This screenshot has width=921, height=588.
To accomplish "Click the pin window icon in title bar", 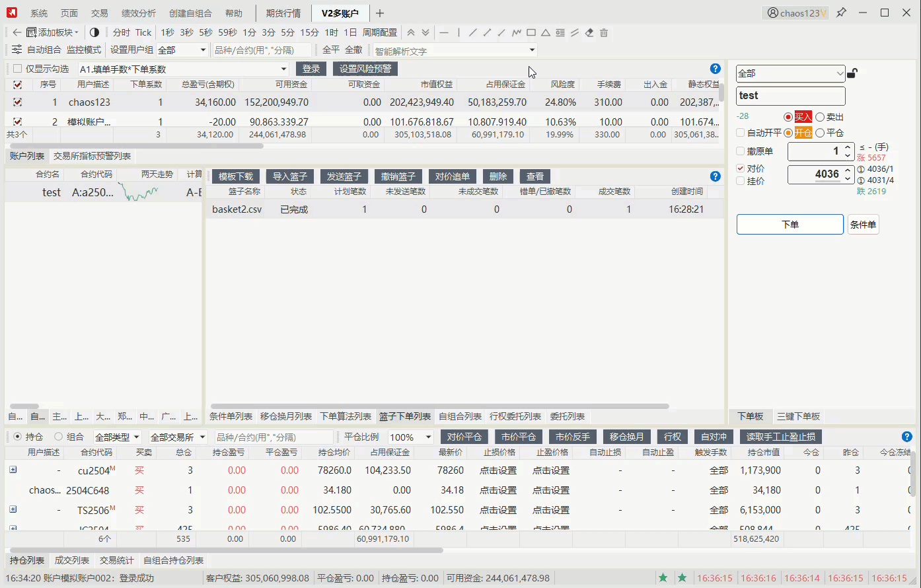I will (x=841, y=13).
